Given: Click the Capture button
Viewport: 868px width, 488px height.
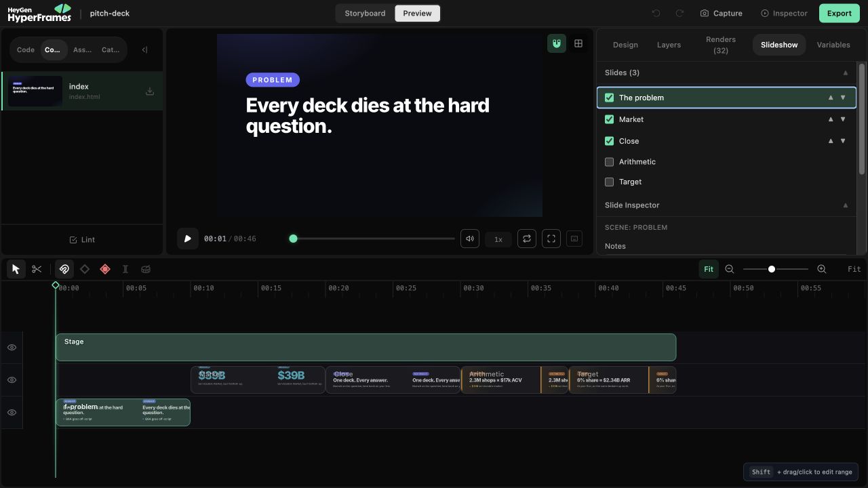Looking at the screenshot, I should point(722,13).
